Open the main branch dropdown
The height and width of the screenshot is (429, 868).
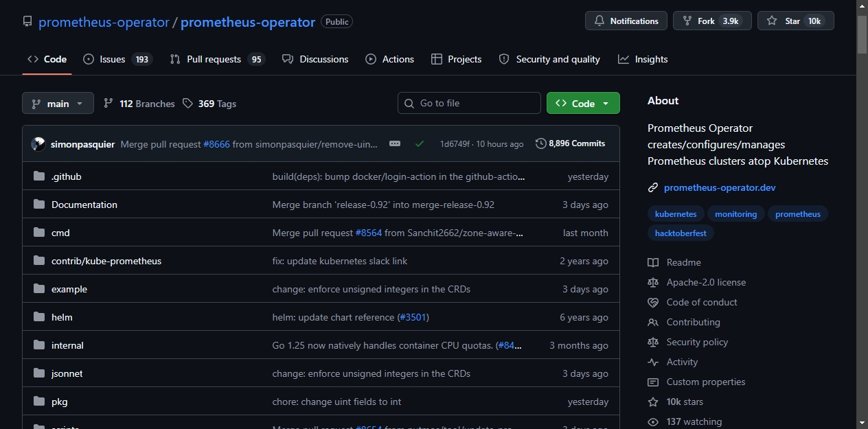tap(58, 104)
